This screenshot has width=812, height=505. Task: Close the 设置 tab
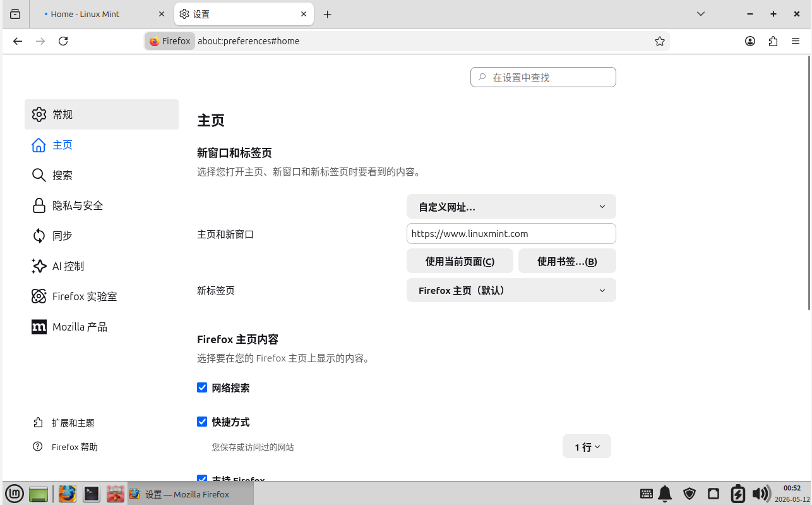[304, 14]
